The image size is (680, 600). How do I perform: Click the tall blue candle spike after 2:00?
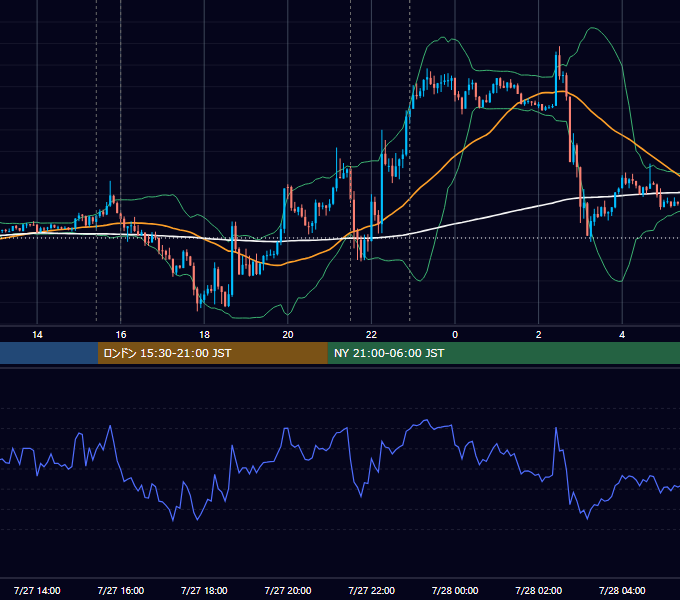point(556,79)
